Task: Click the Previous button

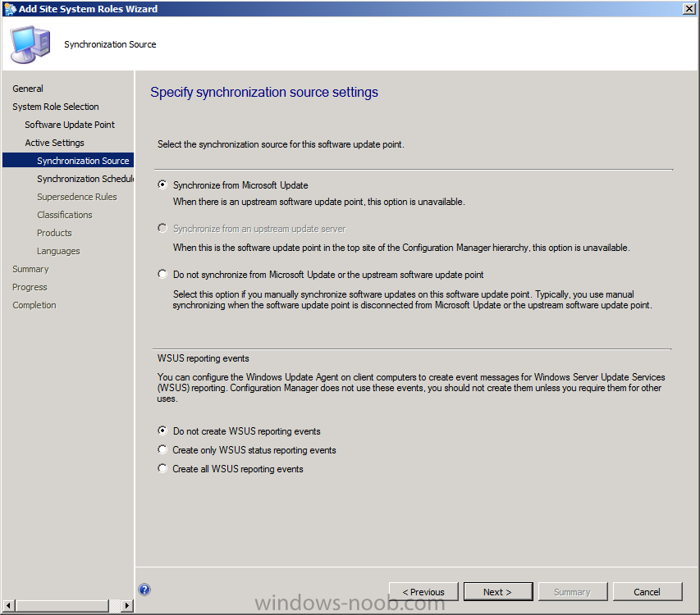Action: 423,592
